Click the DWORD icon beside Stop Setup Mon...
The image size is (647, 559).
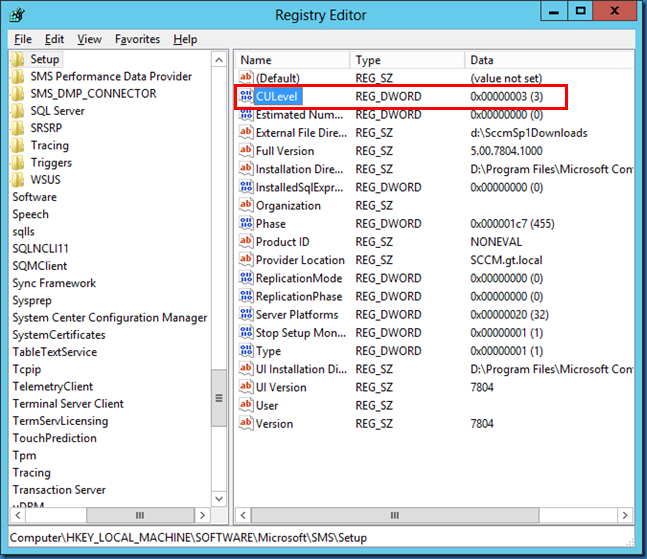pyautogui.click(x=246, y=333)
